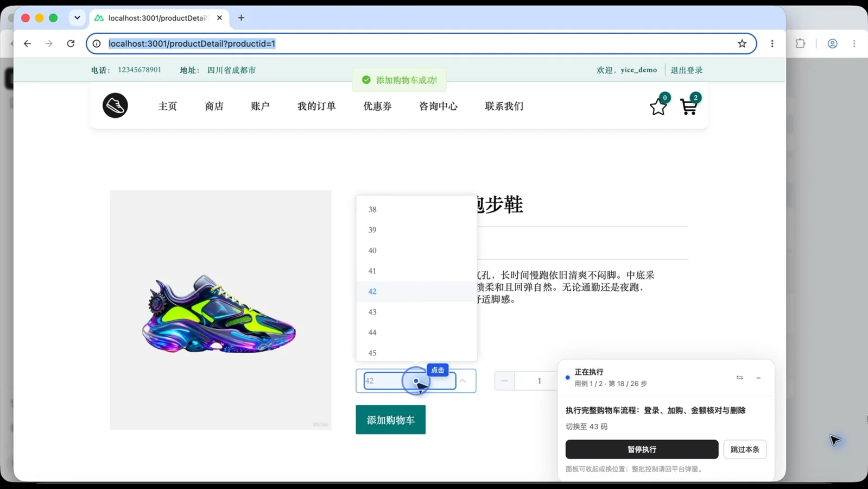Choose size 44 in the dropdown
This screenshot has height=489, width=868.
tap(416, 333)
